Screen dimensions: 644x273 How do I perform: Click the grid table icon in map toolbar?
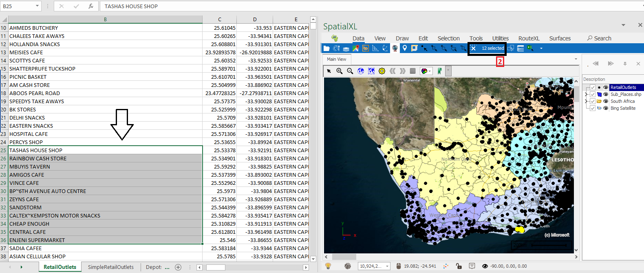[412, 71]
